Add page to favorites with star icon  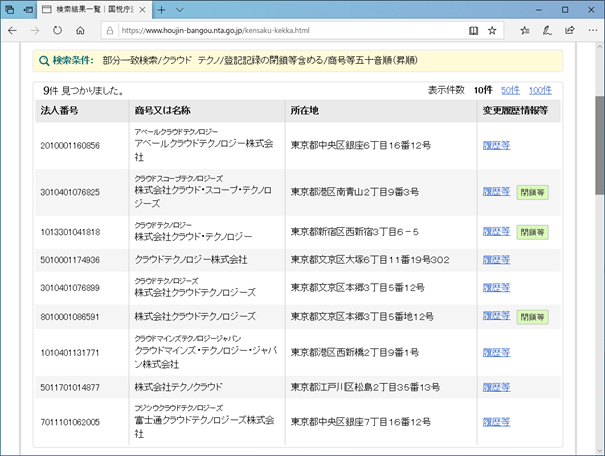click(493, 30)
